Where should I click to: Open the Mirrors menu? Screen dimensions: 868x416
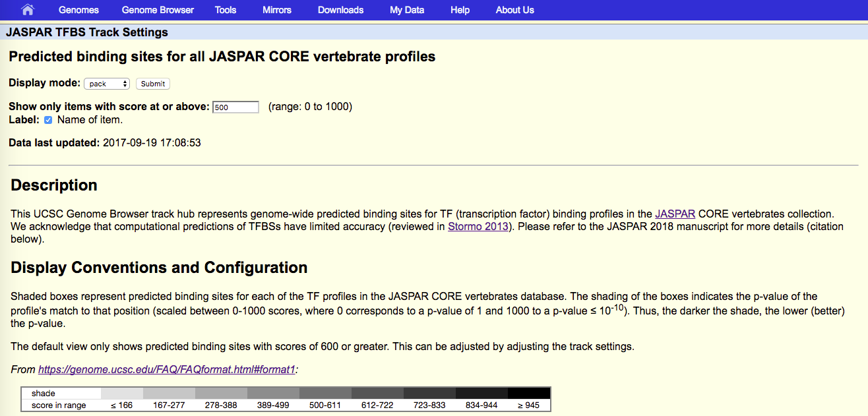[x=277, y=10]
